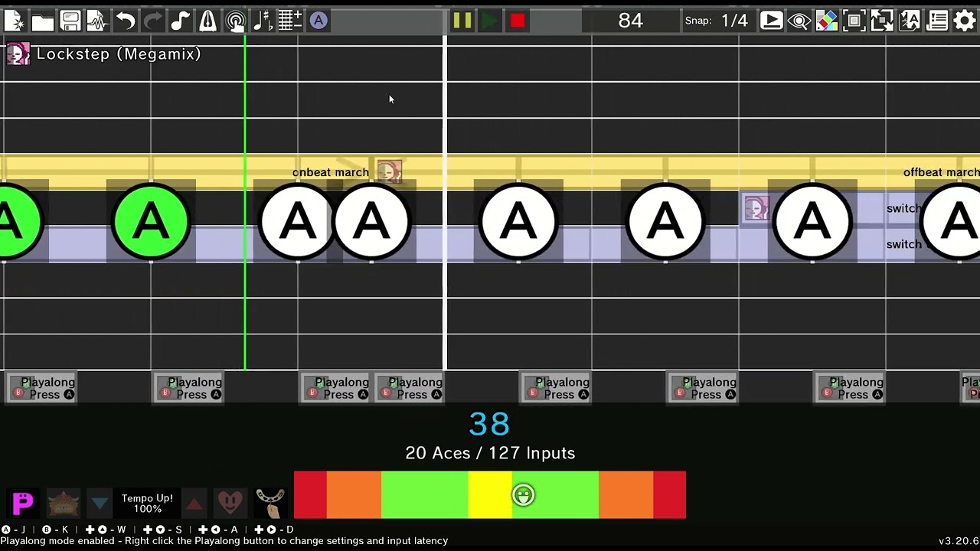Create a new remix file
The height and width of the screenshot is (551, 980).
(15, 21)
